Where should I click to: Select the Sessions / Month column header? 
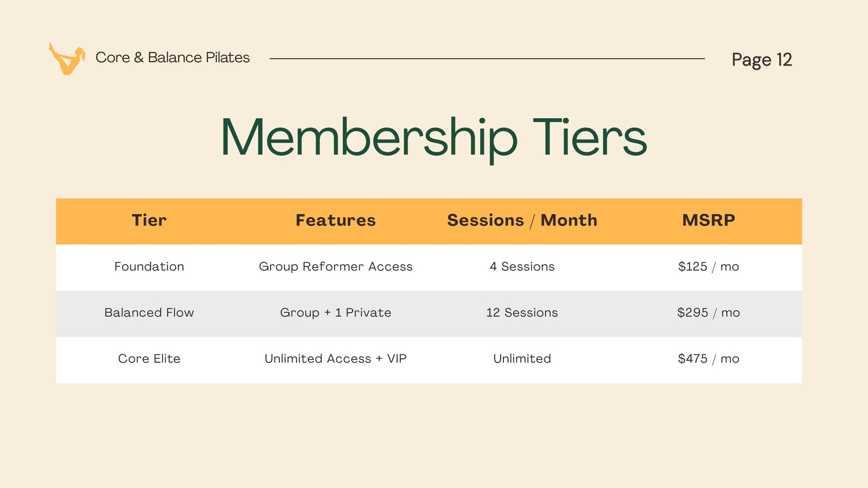(x=522, y=220)
